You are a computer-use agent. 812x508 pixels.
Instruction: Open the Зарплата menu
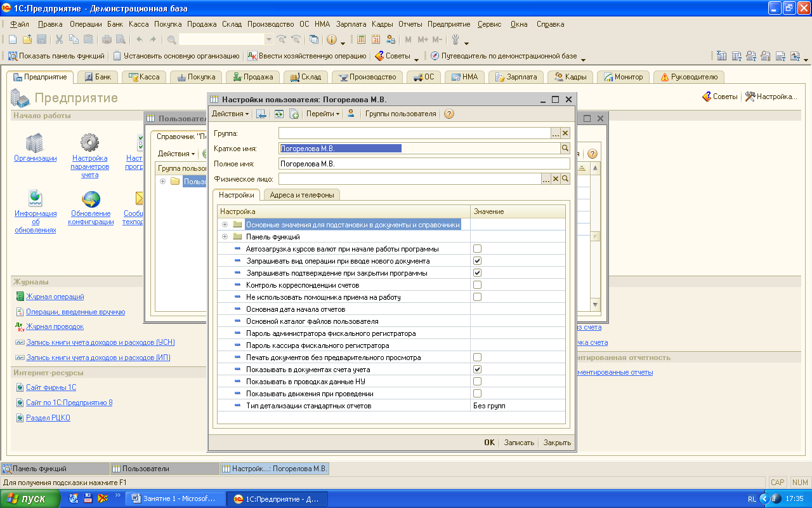351,24
